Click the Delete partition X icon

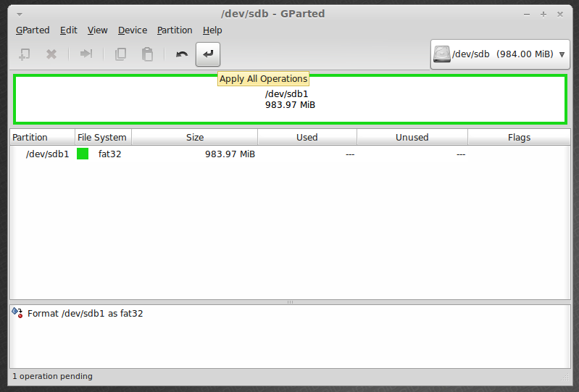click(51, 54)
